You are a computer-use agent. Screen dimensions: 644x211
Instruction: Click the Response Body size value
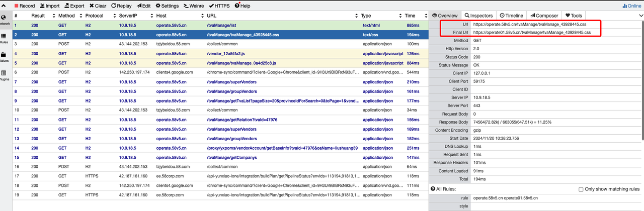coord(513,122)
